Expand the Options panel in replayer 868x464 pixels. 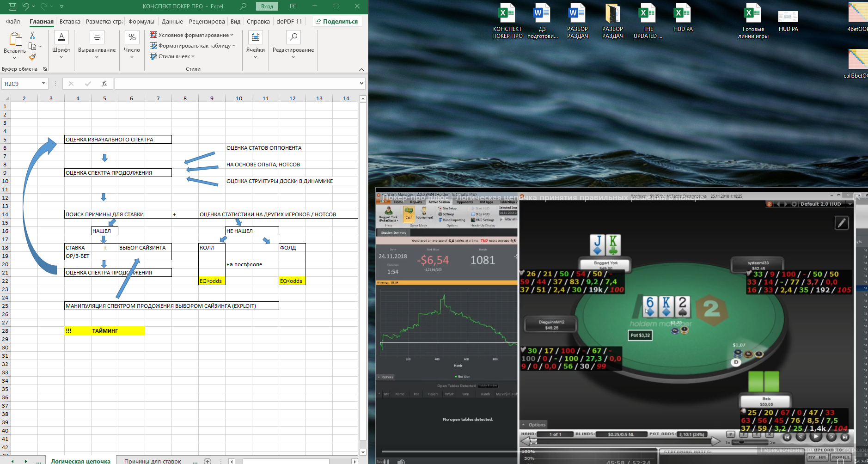point(533,425)
